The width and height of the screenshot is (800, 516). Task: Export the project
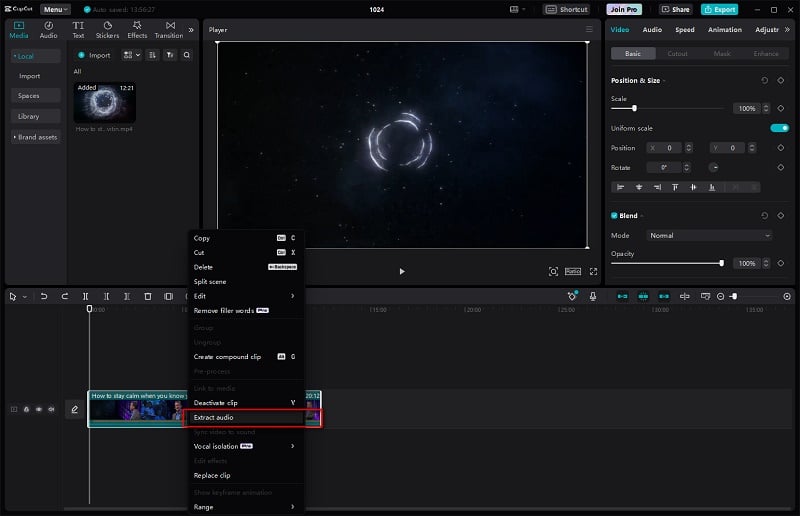719,9
